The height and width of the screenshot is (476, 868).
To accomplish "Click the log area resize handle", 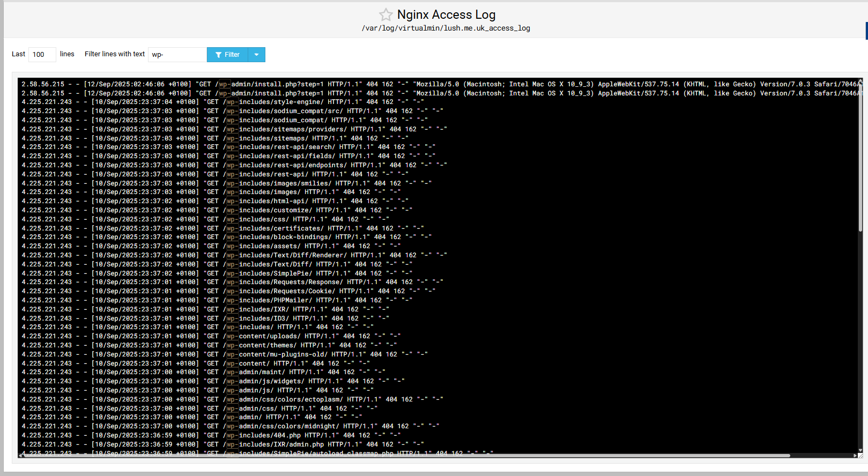I will coord(860,456).
